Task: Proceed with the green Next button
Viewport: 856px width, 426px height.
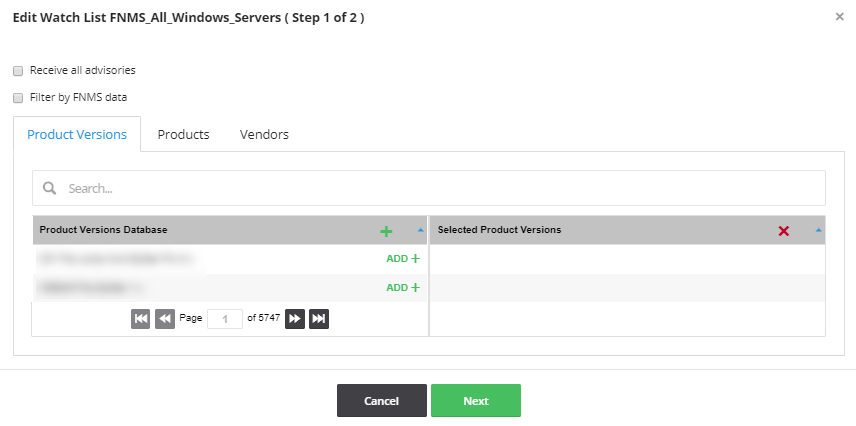Action: click(475, 401)
